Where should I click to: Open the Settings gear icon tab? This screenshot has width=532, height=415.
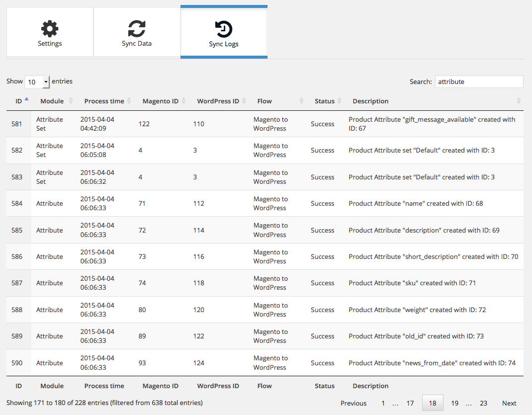(50, 28)
